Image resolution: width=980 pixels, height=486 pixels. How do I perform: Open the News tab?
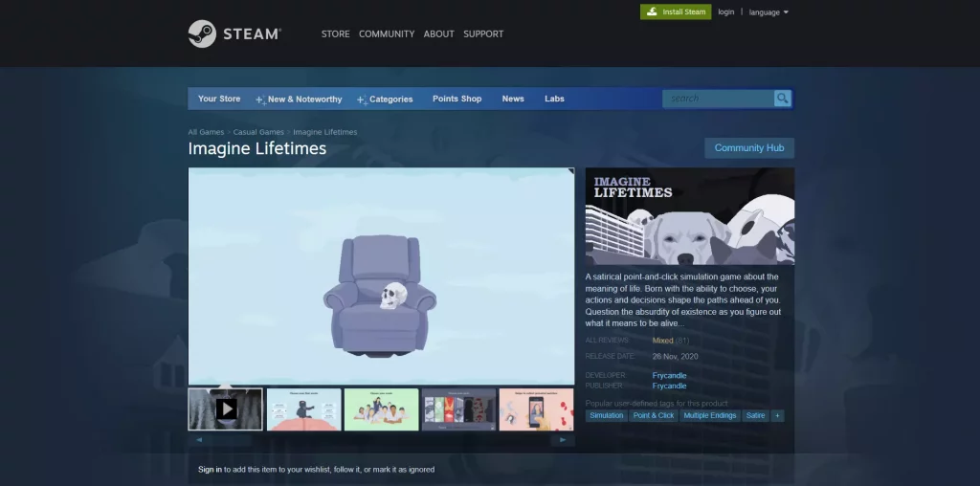point(513,99)
